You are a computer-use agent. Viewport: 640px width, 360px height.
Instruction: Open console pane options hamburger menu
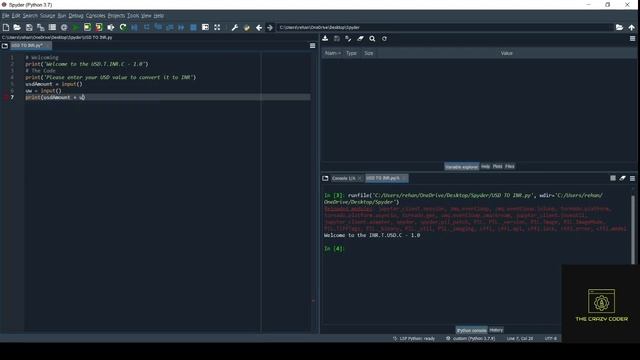click(632, 178)
